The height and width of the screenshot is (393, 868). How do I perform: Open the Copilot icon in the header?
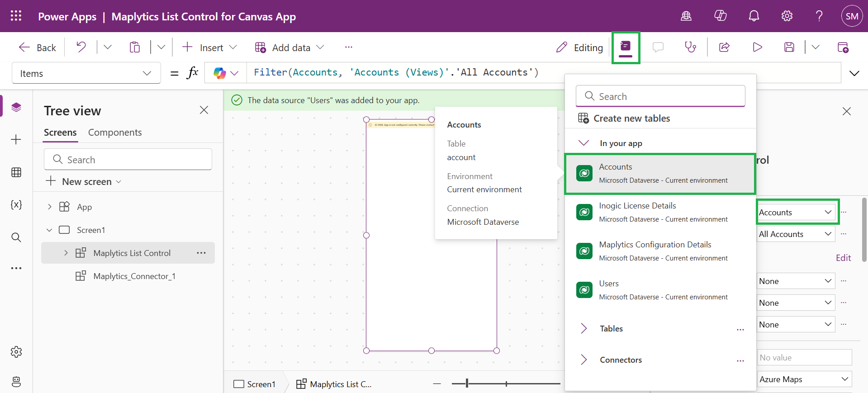pyautogui.click(x=720, y=16)
